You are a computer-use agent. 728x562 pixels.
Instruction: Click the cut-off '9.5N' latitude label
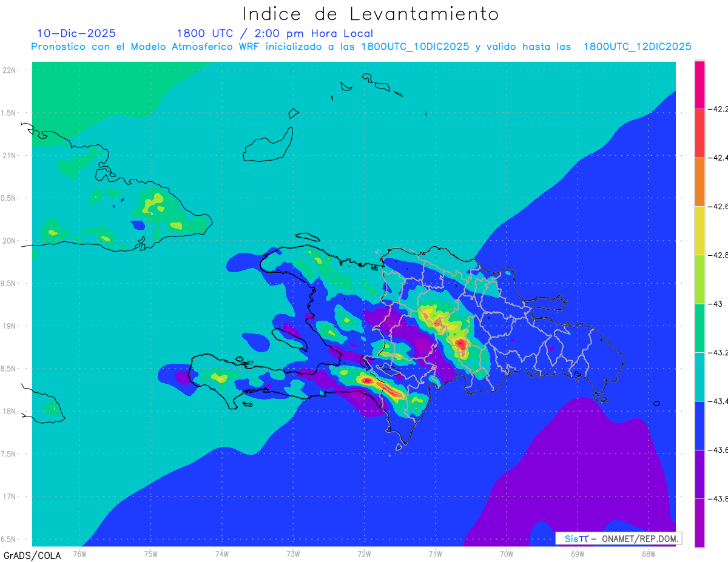click(x=8, y=283)
